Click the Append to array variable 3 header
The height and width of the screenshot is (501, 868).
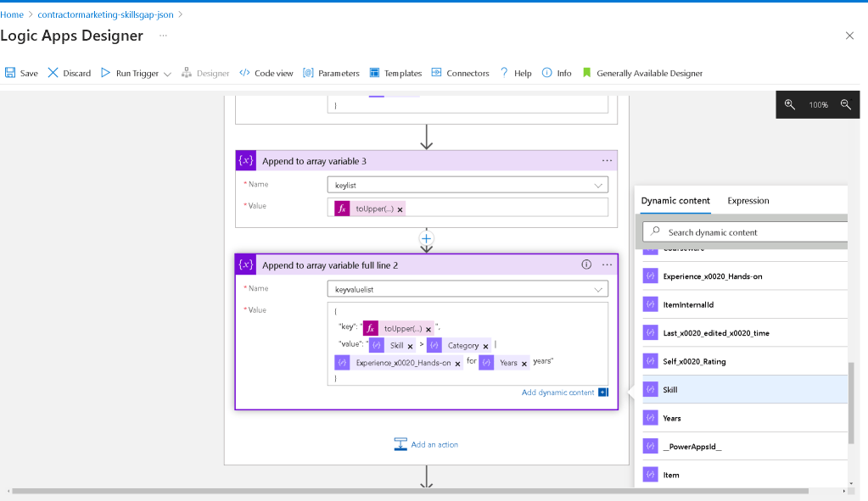coord(426,161)
